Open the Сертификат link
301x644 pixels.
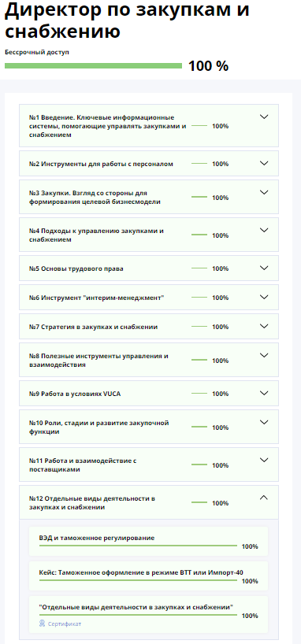tap(65, 624)
